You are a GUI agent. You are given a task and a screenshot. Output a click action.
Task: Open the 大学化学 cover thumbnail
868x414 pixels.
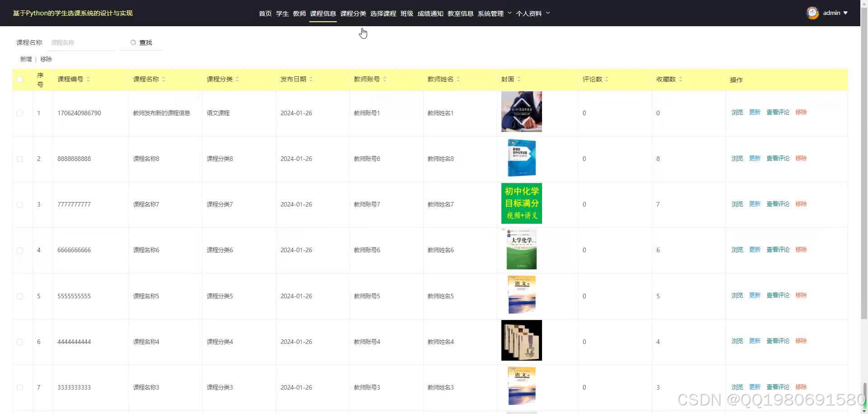click(521, 249)
